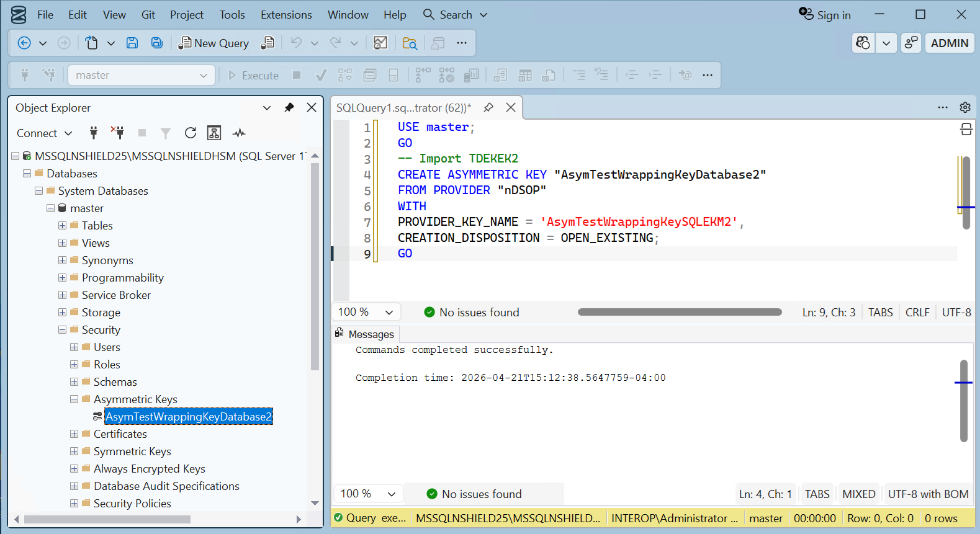Open the Object Explorer window position dropdown
Viewport: 980px width, 534px height.
[267, 107]
